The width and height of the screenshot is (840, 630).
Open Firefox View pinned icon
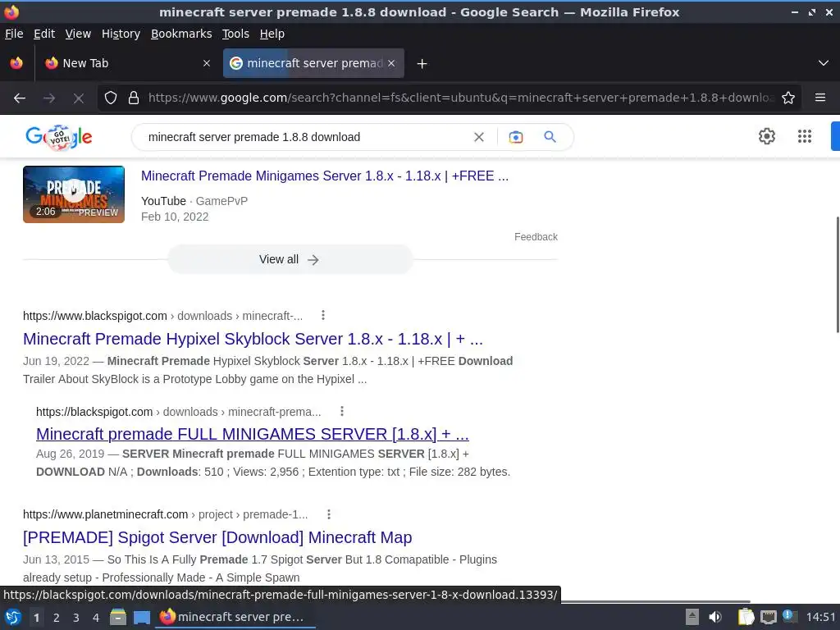tap(16, 63)
